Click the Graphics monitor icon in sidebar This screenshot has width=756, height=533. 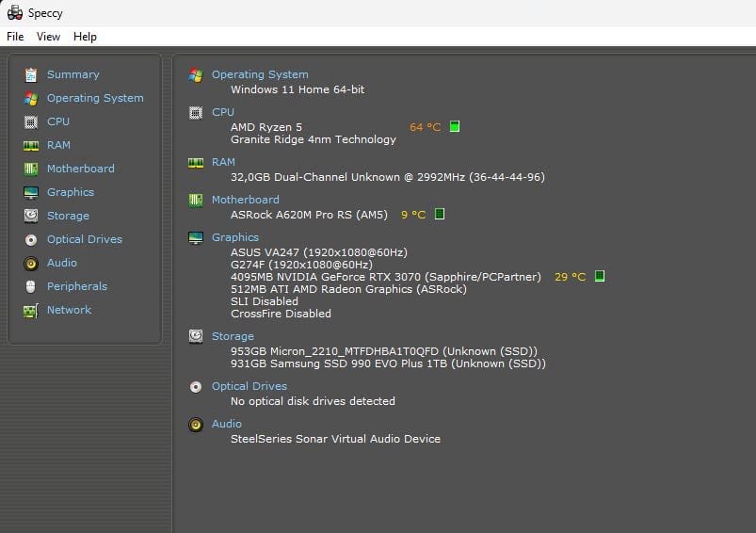pyautogui.click(x=31, y=192)
